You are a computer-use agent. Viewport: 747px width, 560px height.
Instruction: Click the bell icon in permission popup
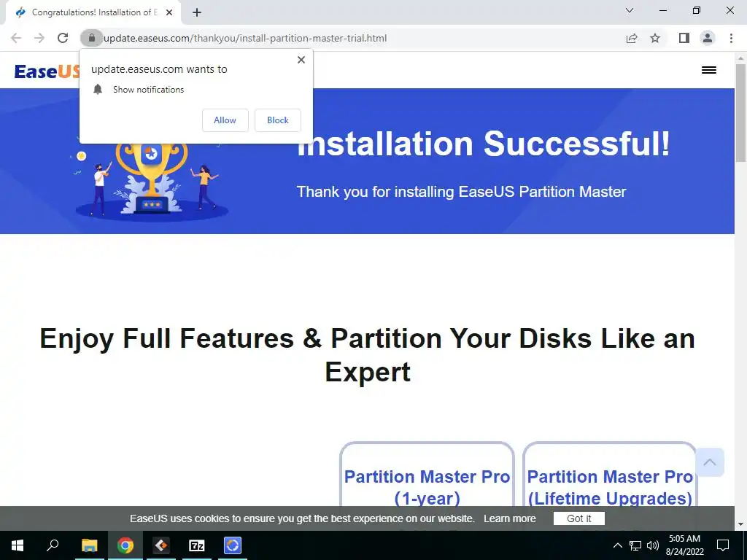point(98,89)
